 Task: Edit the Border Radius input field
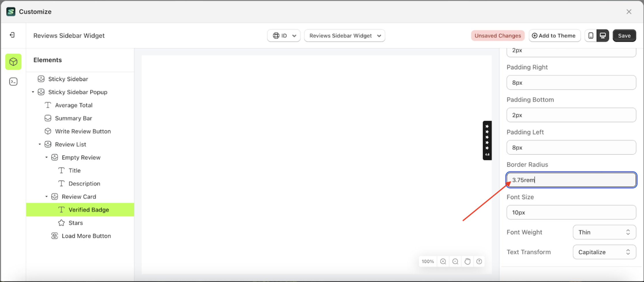tap(571, 180)
